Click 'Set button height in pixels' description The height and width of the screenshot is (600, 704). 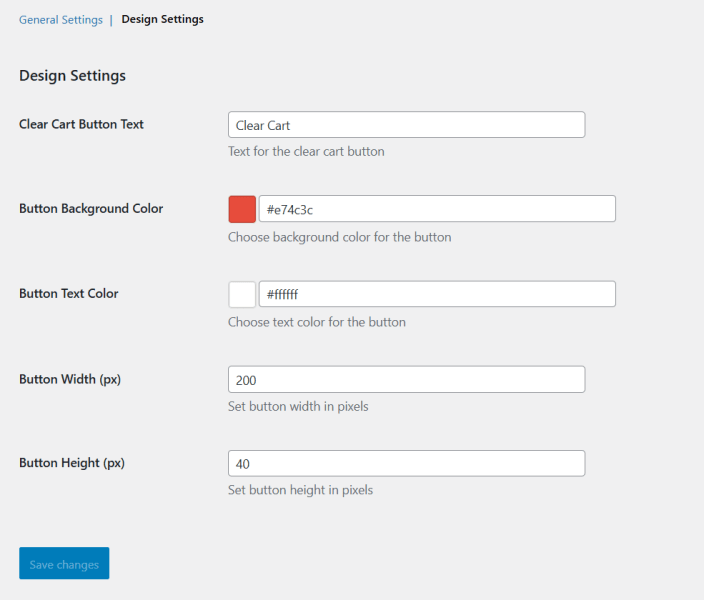[x=300, y=490]
